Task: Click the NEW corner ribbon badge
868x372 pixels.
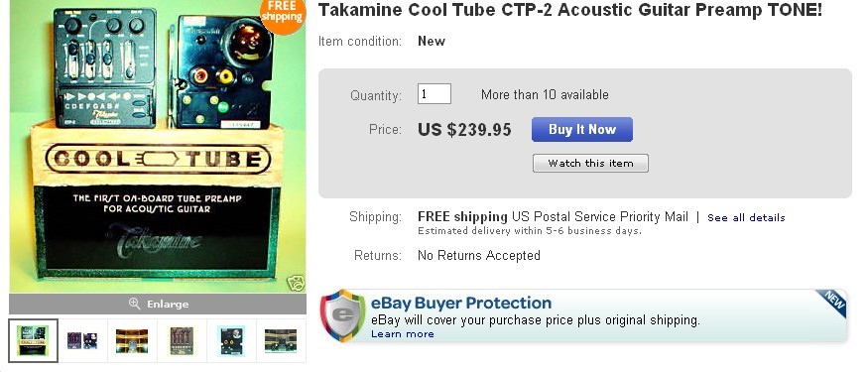Action: point(832,303)
